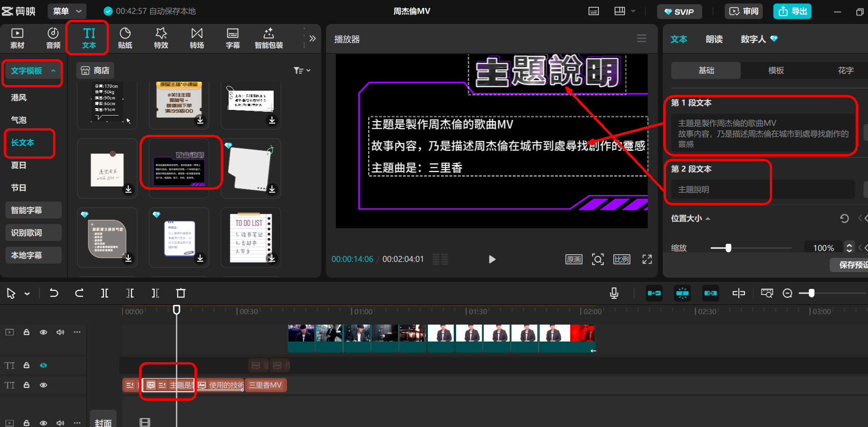The width and height of the screenshot is (868, 427).
Task: Switch to the 朗读 read-aloud tab
Action: 714,39
